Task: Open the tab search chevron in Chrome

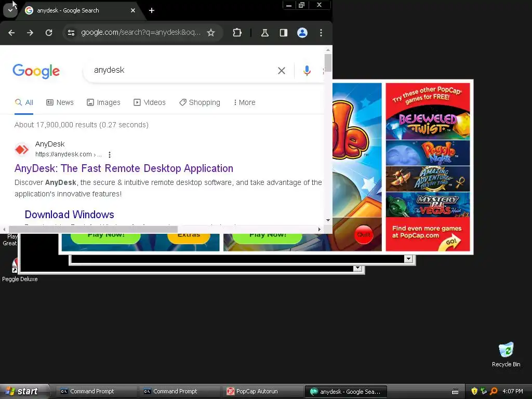Action: pyautogui.click(x=10, y=10)
